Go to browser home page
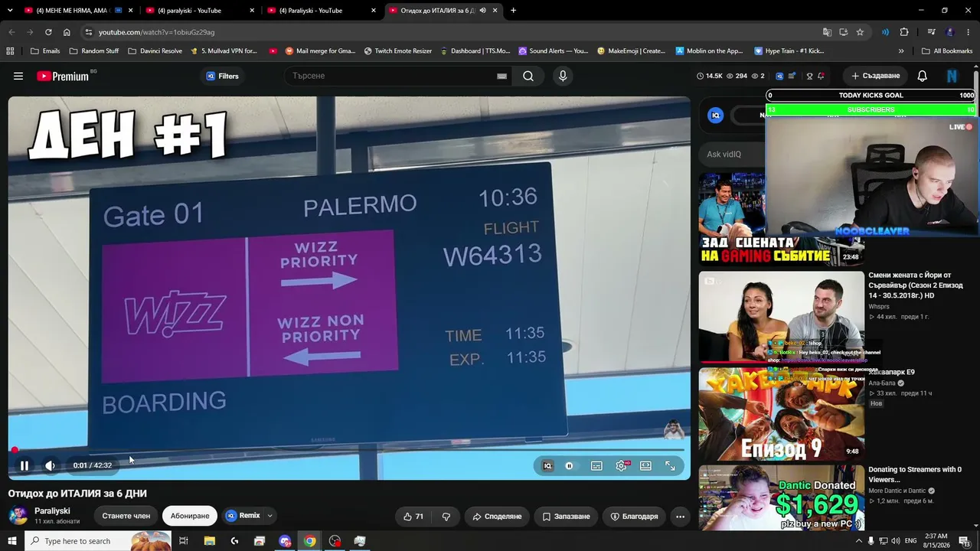This screenshot has height=551, width=980. [67, 32]
